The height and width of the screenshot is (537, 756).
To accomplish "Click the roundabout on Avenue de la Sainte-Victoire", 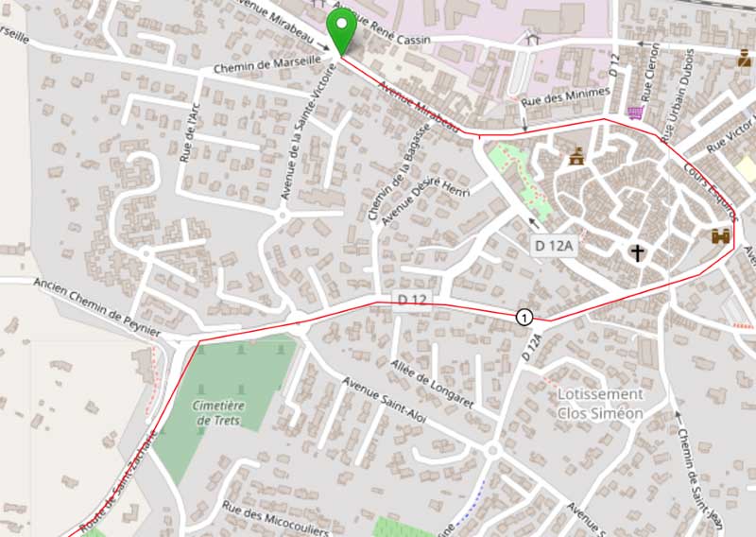I will [282, 216].
